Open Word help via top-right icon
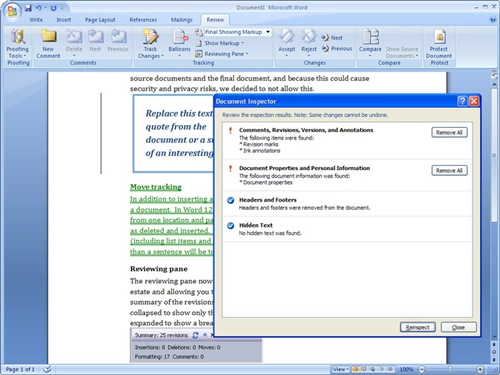Image resolution: width=500 pixels, height=375 pixels. tap(493, 20)
